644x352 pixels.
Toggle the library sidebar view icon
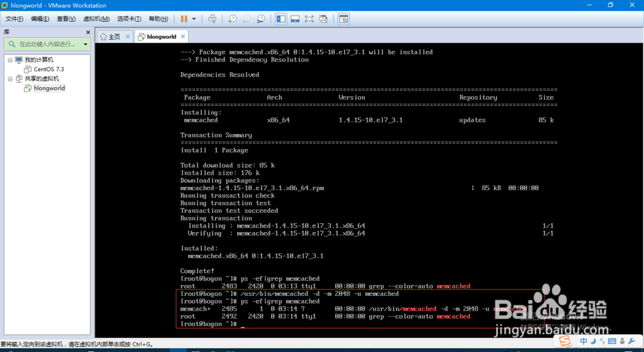281,19
